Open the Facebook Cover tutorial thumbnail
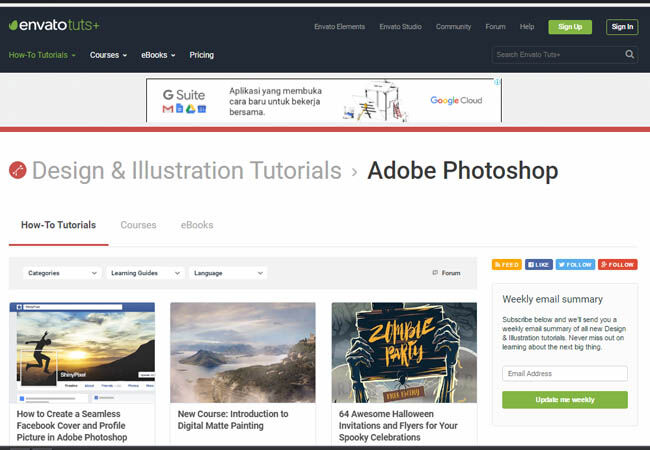Viewport: 650px width, 450px height. coord(82,353)
